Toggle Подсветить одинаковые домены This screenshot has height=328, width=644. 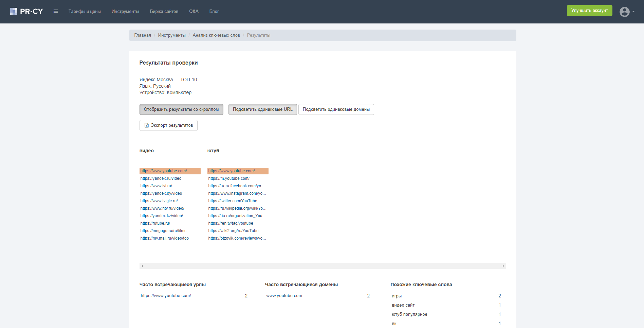coord(336,109)
